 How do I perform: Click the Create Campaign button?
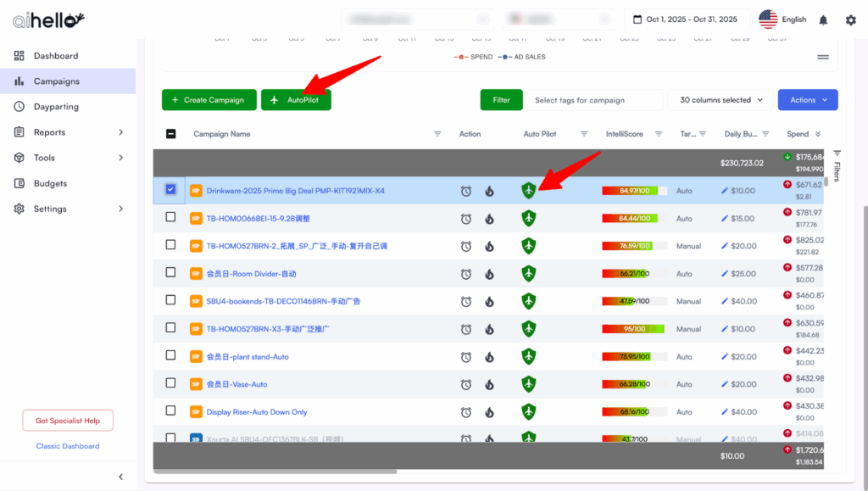pyautogui.click(x=208, y=100)
